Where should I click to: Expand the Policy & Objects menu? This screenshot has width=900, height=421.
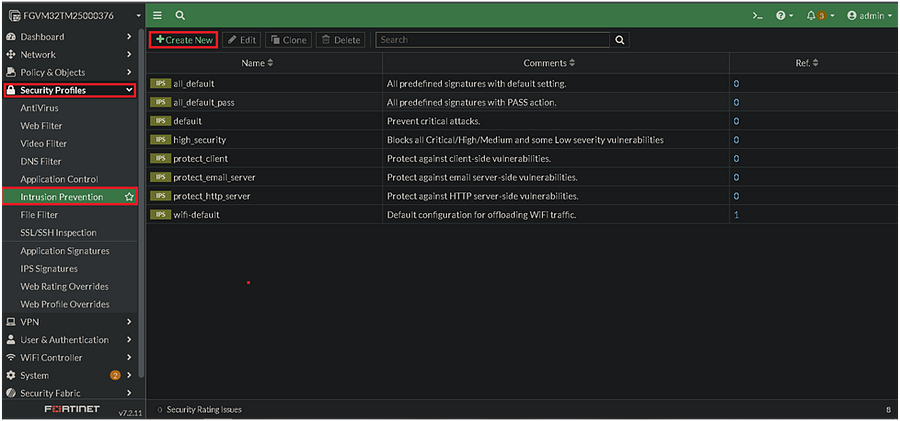(69, 72)
